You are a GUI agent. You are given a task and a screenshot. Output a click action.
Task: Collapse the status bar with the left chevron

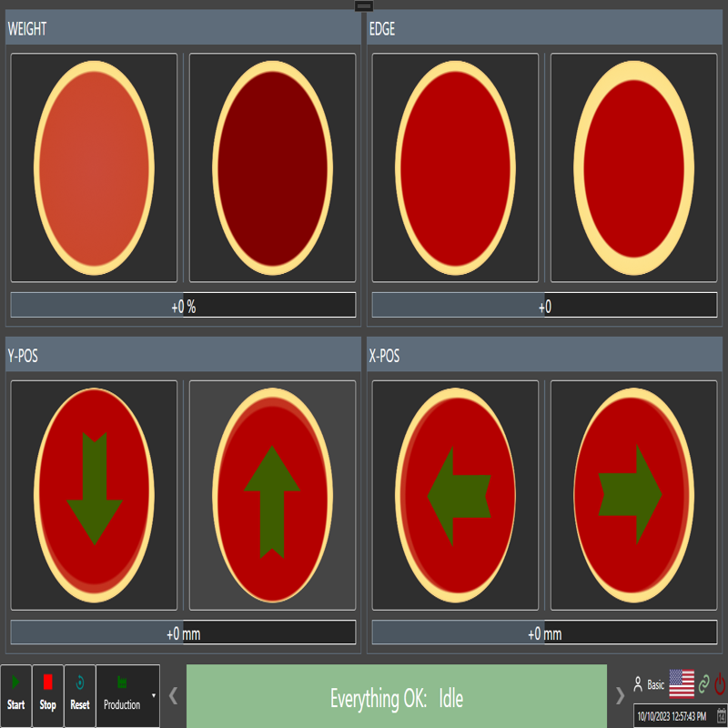(x=172, y=693)
